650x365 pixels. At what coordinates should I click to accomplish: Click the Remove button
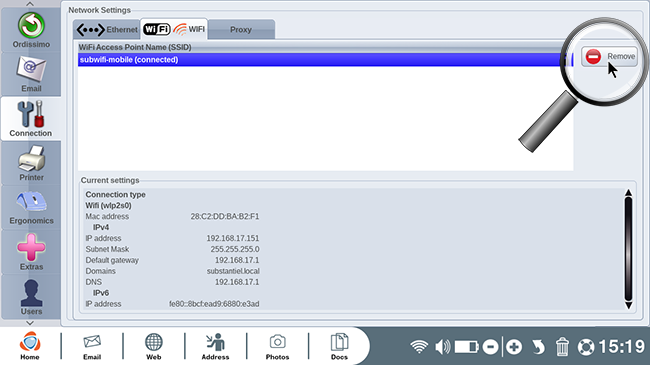(x=609, y=56)
